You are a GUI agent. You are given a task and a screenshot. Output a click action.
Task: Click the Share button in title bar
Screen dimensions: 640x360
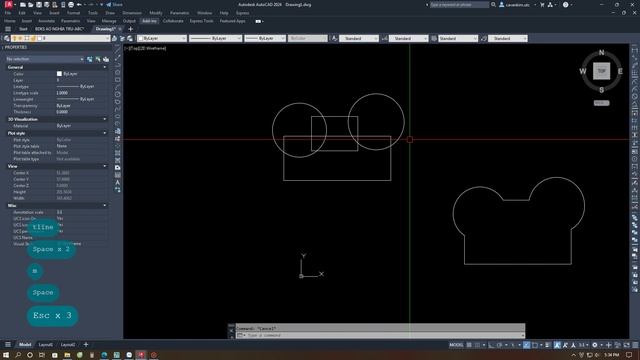pyautogui.click(x=114, y=5)
